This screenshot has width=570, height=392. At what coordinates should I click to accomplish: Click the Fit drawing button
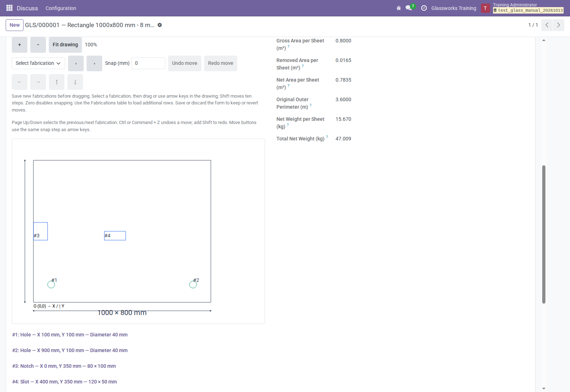[x=65, y=45]
